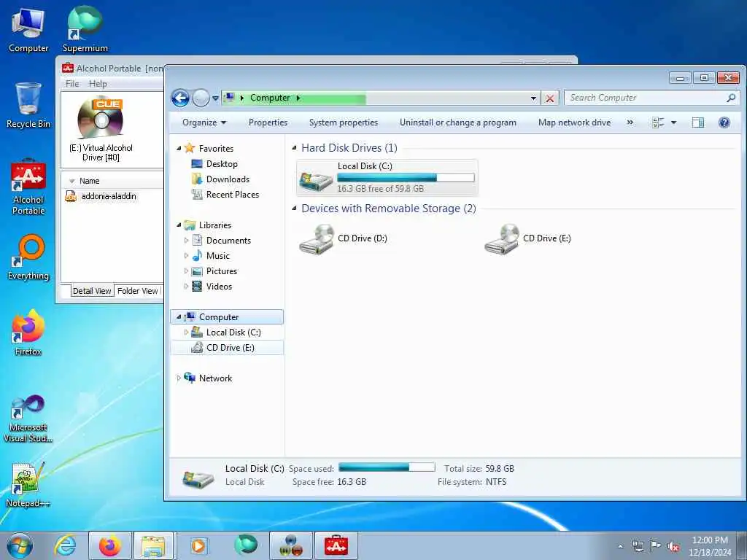Select Favorites in navigation pane
Viewport: 747px width, 560px height.
tap(216, 149)
